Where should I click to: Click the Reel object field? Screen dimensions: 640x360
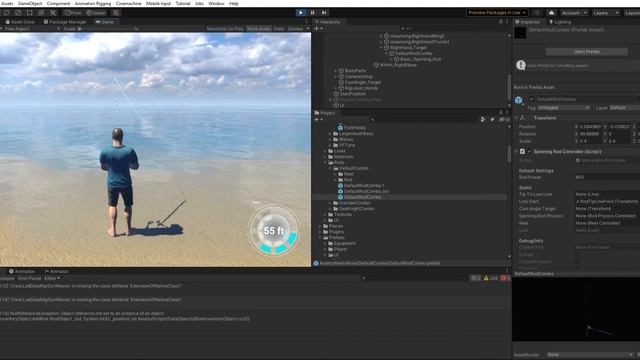[607, 223]
